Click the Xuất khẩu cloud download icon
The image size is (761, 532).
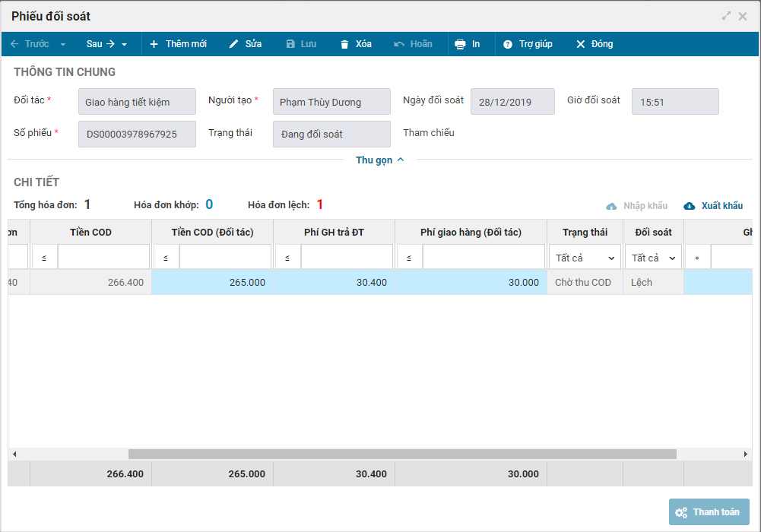click(x=690, y=206)
